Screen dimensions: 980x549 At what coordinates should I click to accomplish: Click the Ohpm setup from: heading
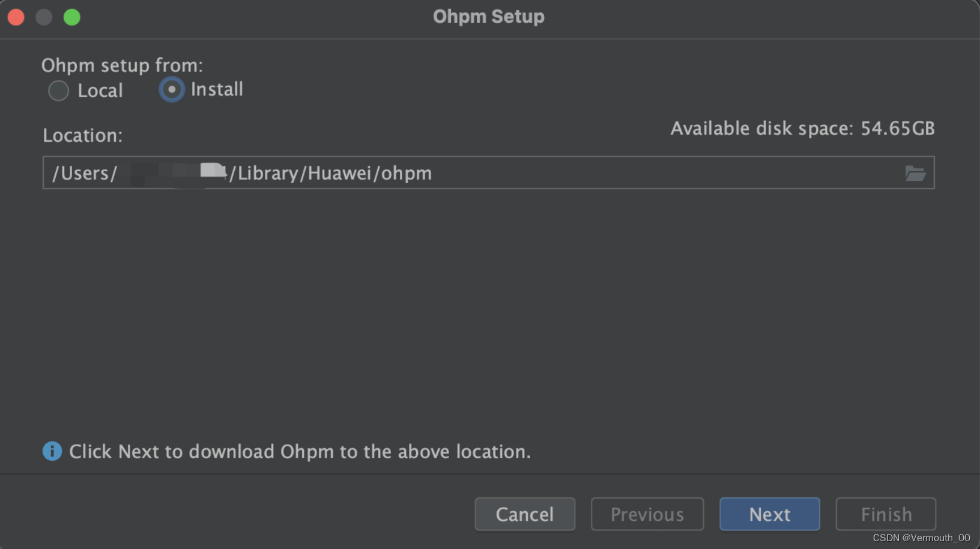pos(122,65)
